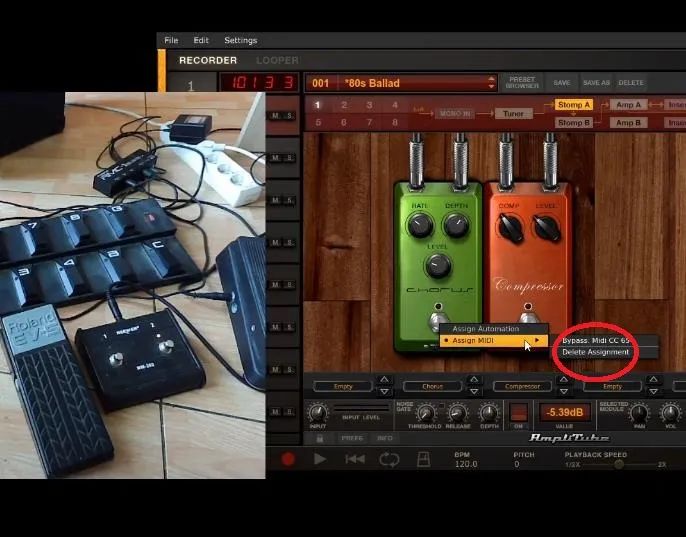Solo the second recorder track
The image size is (686, 537).
click(x=289, y=158)
